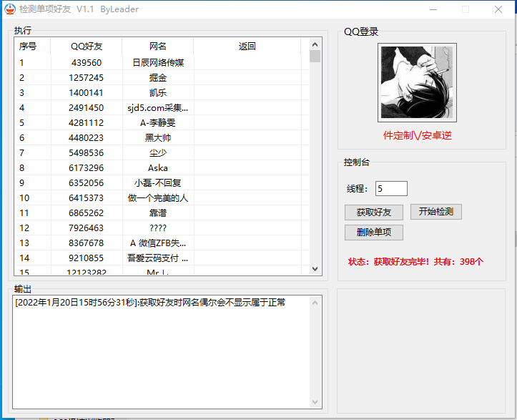Click the 返回 column header
517x420 pixels.
(x=247, y=47)
